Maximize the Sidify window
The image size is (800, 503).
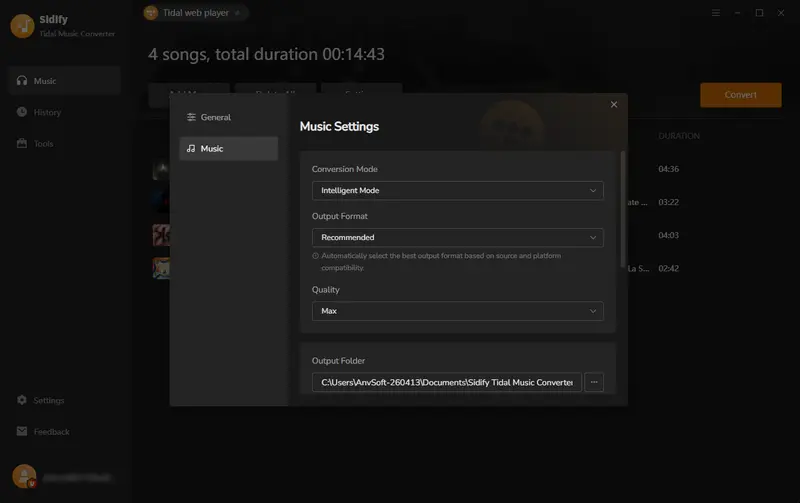click(x=759, y=13)
